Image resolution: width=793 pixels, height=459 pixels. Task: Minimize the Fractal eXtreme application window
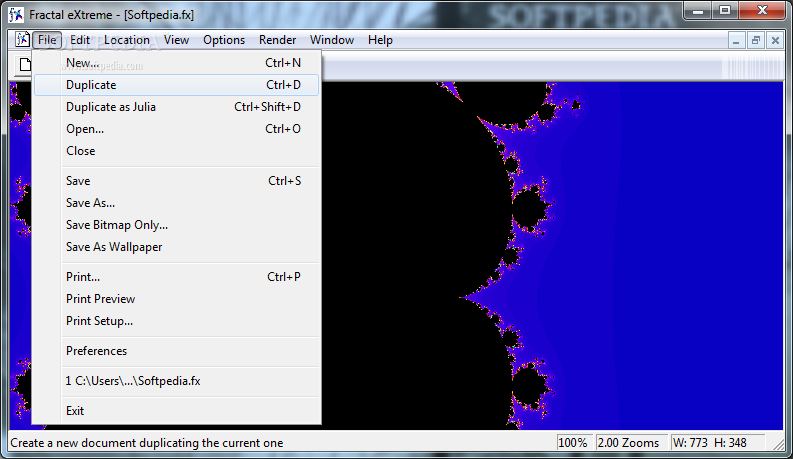[698, 11]
